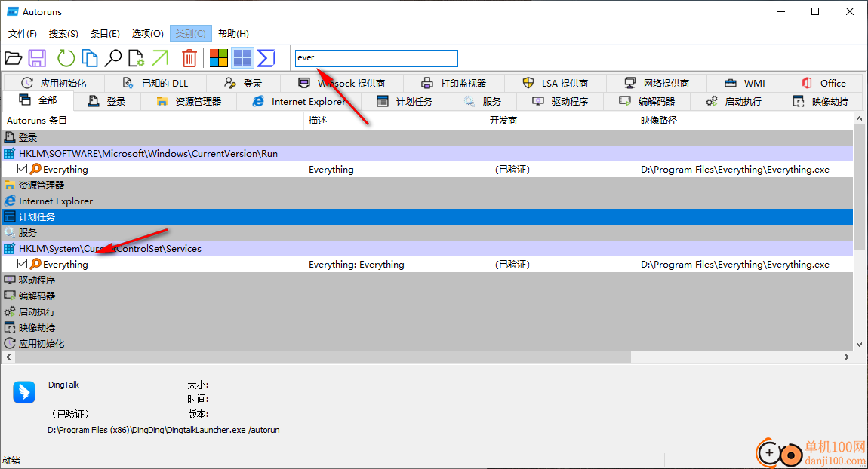Uncheck the Everything entry under Services key
This screenshot has height=469, width=868.
pos(22,264)
